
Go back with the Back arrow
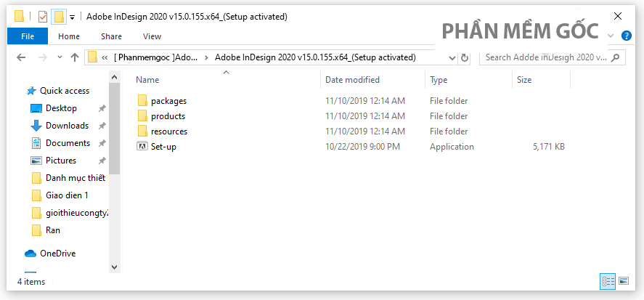pos(21,57)
